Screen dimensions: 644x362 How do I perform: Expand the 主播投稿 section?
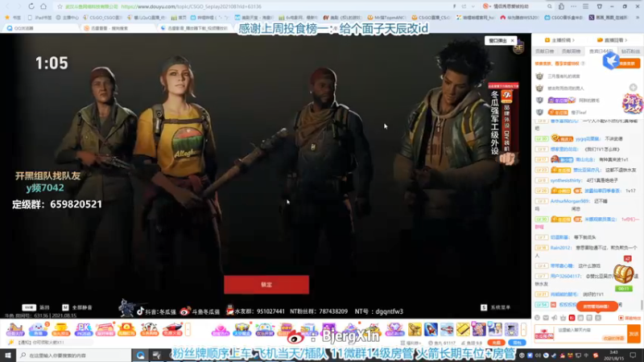pyautogui.click(x=559, y=40)
